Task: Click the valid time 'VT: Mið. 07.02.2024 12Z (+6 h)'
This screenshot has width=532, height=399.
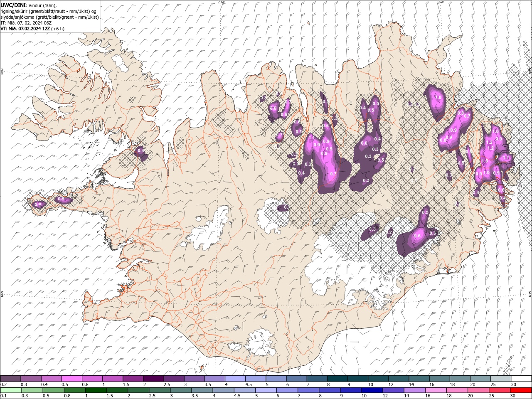Action: click(32, 29)
